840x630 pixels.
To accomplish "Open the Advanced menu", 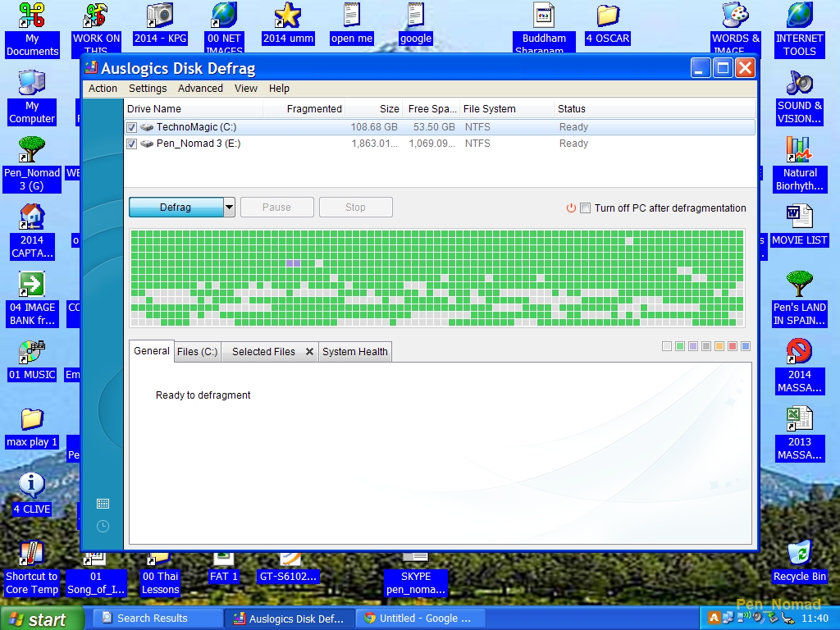I will (200, 89).
